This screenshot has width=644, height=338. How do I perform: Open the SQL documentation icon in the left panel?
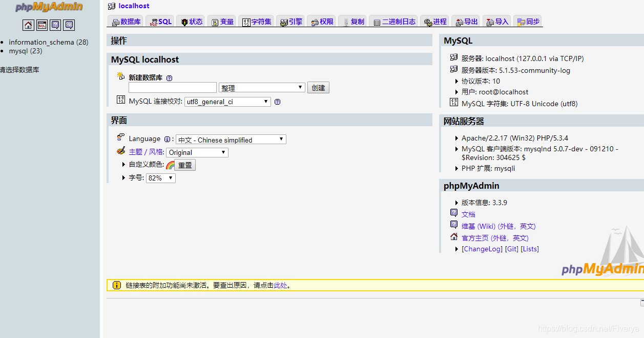[69, 25]
